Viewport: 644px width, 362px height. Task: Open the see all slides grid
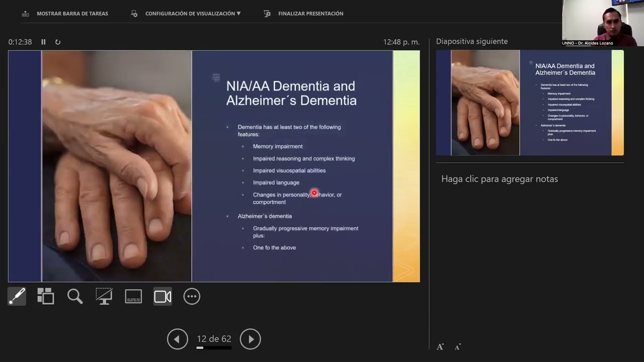coord(46,297)
